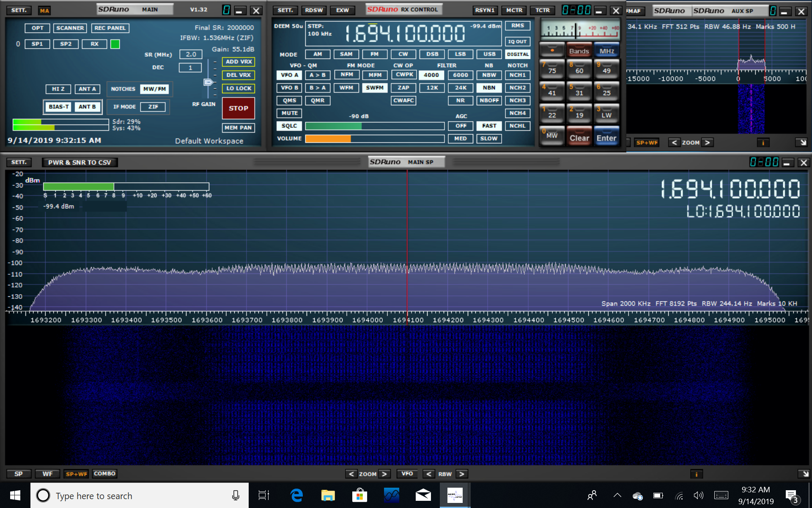Open File Explorer from taskbar
This screenshot has height=508, width=812.
tap(328, 495)
